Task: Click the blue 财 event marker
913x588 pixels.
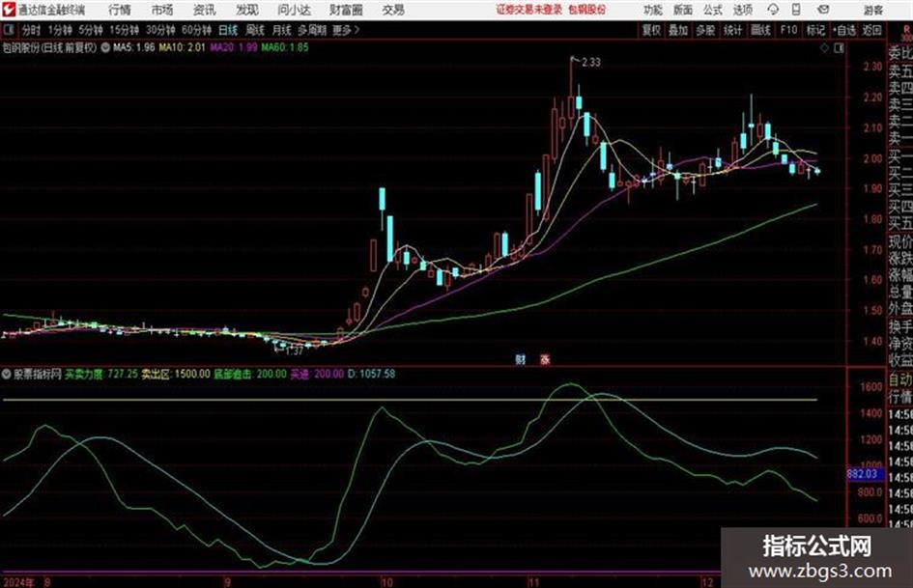Action: [x=520, y=360]
